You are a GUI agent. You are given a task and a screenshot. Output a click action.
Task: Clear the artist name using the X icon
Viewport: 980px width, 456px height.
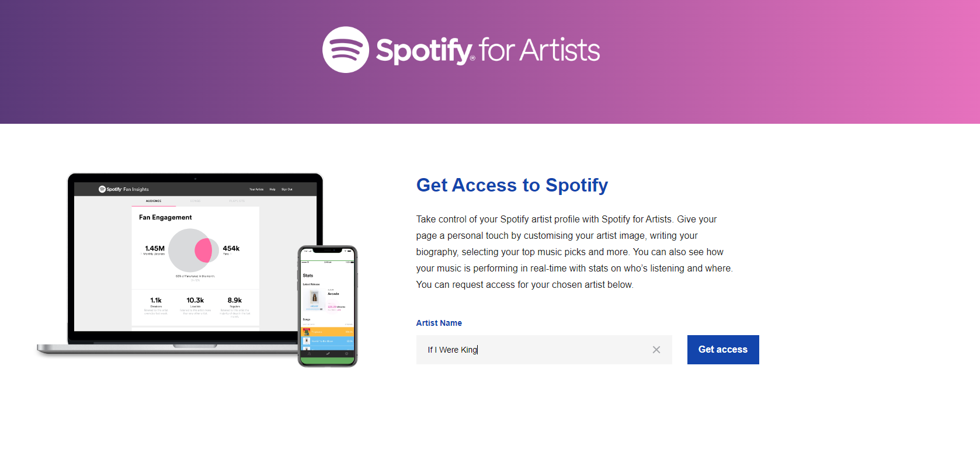click(656, 349)
